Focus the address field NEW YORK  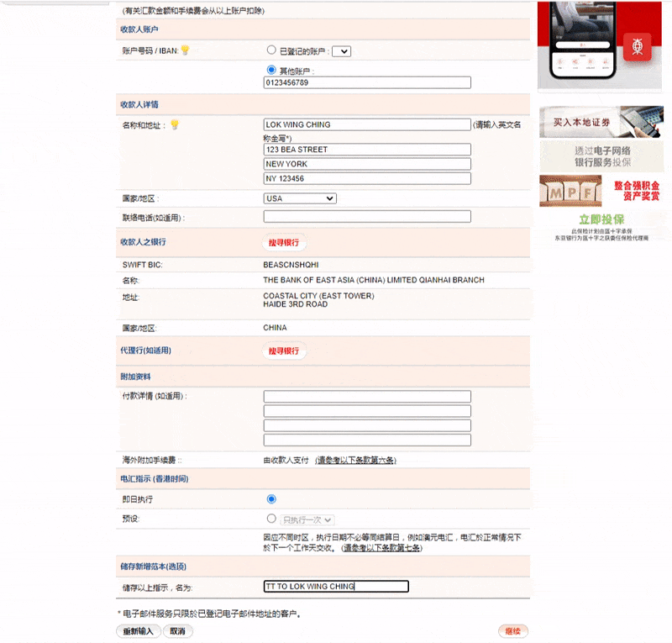[367, 164]
